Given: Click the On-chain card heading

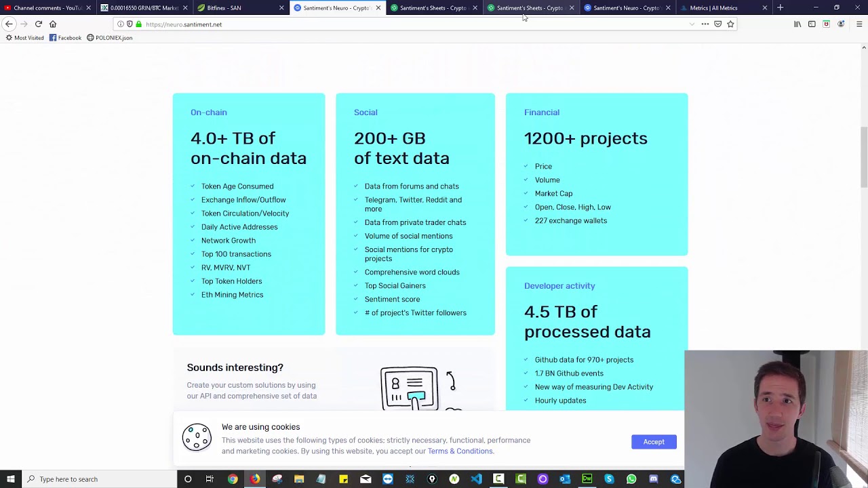Looking at the screenshot, I should [x=208, y=113].
